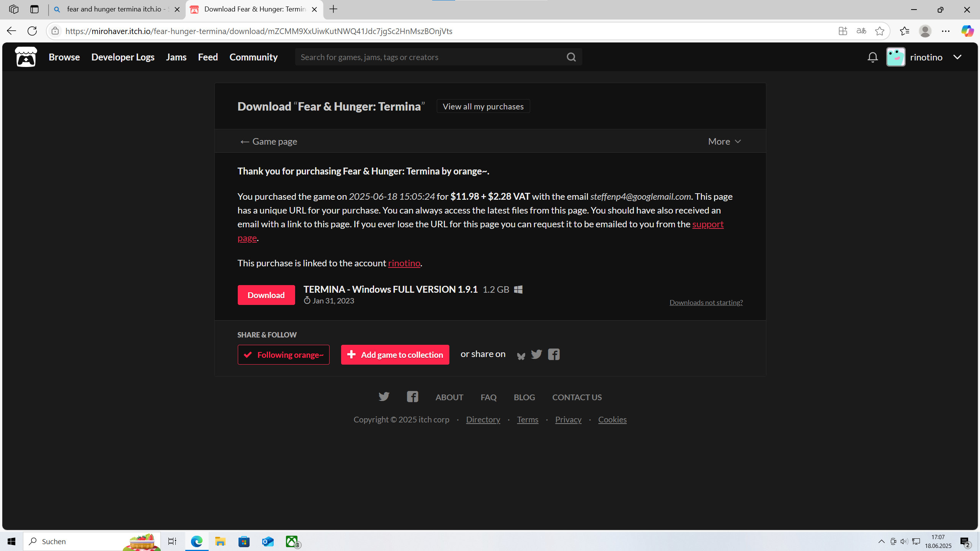Share the game on Twitter icon

point(536,354)
